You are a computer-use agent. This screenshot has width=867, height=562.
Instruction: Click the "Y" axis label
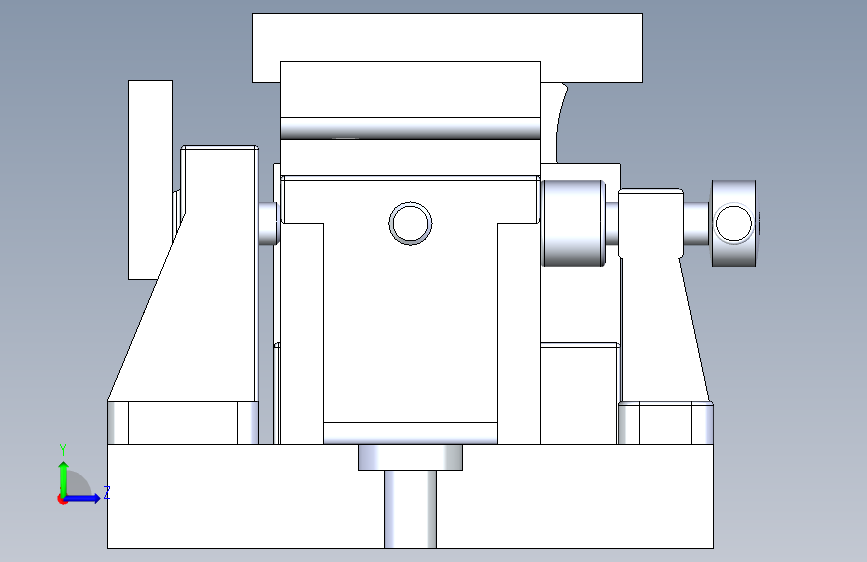63,450
